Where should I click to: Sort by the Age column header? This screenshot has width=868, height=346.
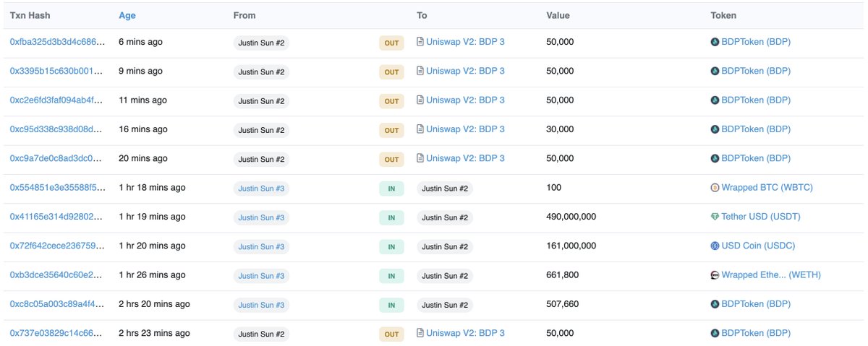click(127, 15)
